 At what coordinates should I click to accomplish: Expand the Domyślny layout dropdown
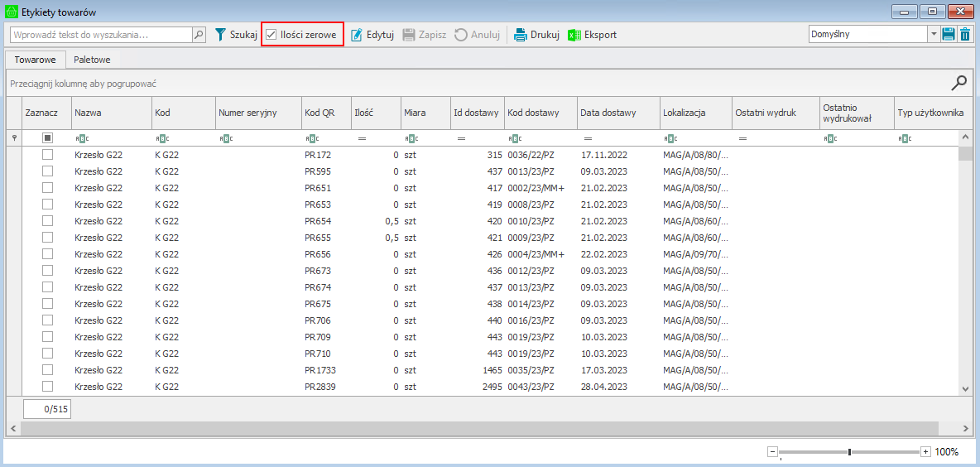934,34
